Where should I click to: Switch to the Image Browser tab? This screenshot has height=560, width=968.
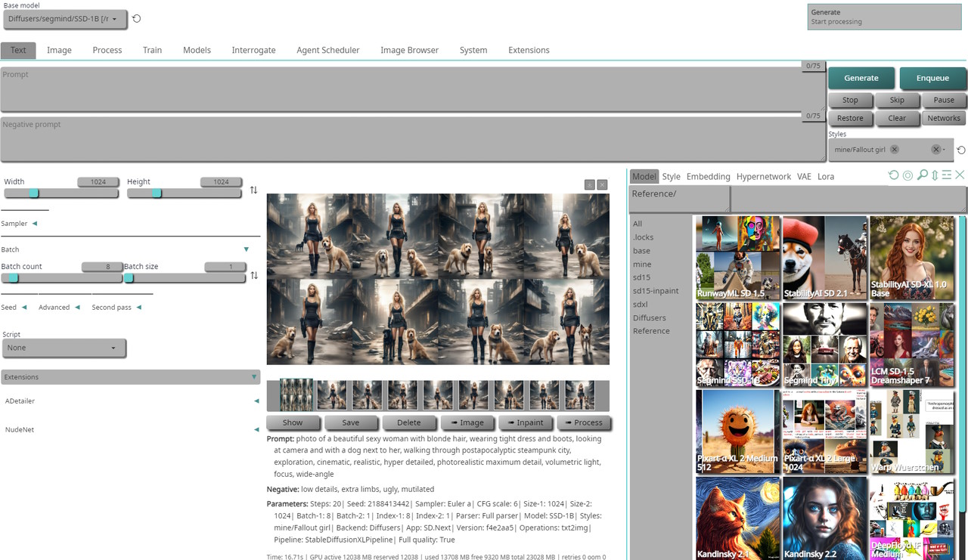[409, 50]
